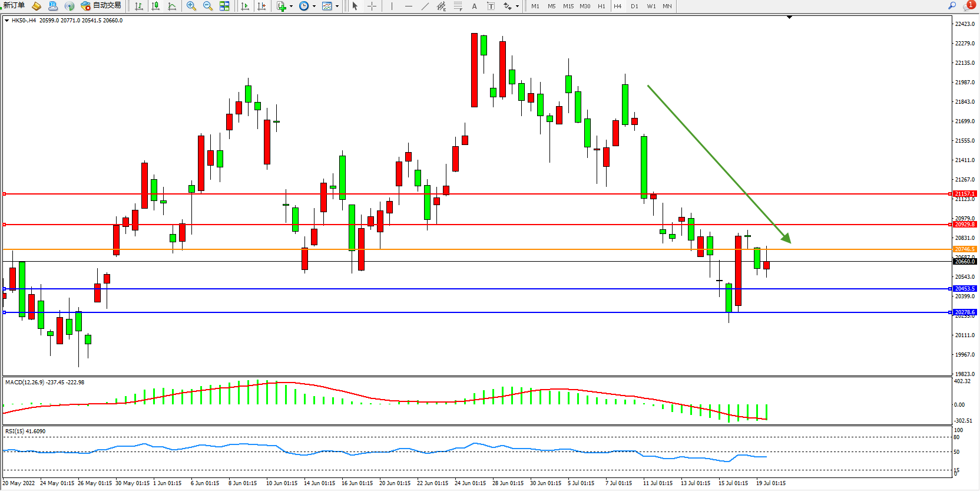Screen dimensions: 980x491
Task: Click the 自动交易 auto trading button
Action: point(101,5)
